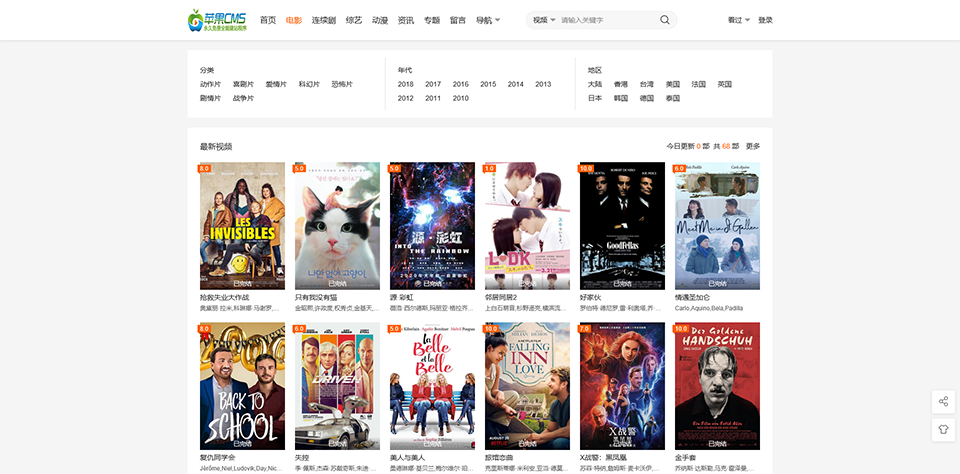Click the search magnifier icon
The height and width of the screenshot is (474, 960).
click(664, 20)
